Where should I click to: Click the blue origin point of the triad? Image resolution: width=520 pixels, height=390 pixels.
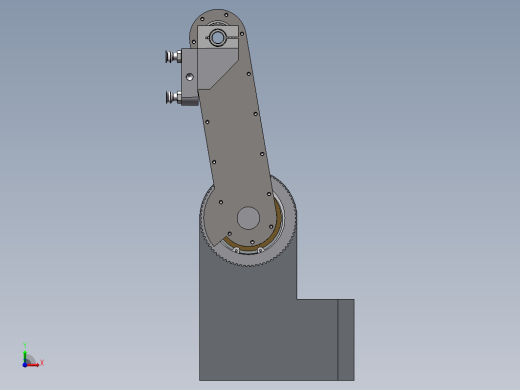point(25,365)
